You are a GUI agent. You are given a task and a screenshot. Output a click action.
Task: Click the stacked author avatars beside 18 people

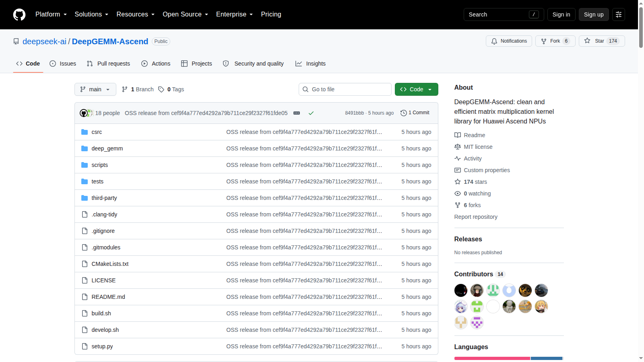pos(86,113)
